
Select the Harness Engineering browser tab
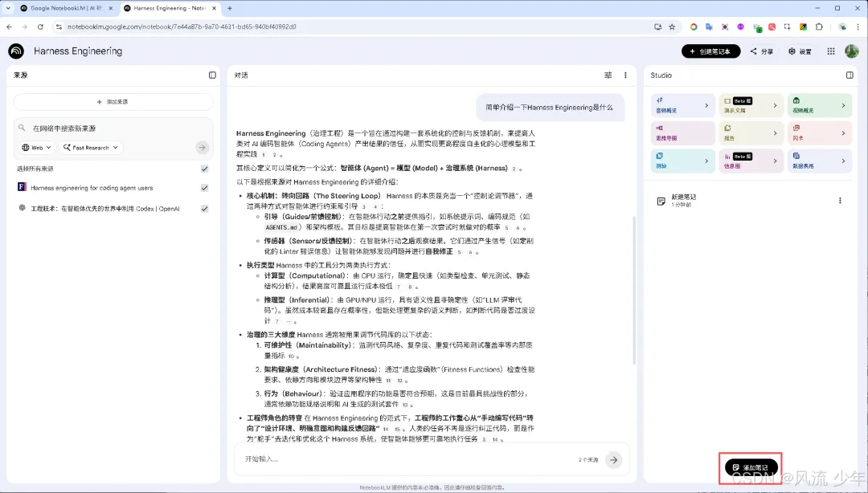[x=169, y=8]
